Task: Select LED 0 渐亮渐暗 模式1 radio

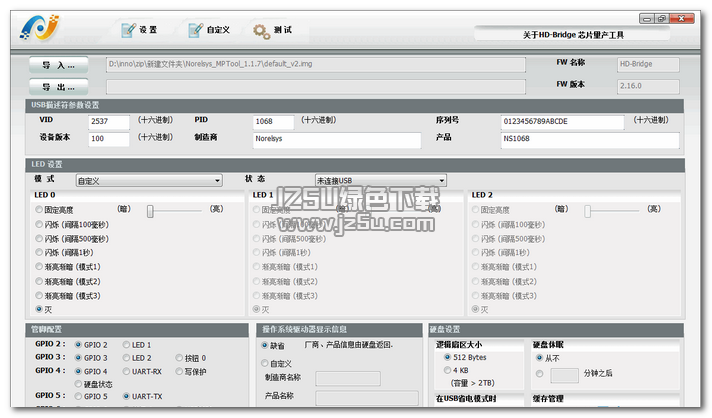Action: tap(39, 266)
